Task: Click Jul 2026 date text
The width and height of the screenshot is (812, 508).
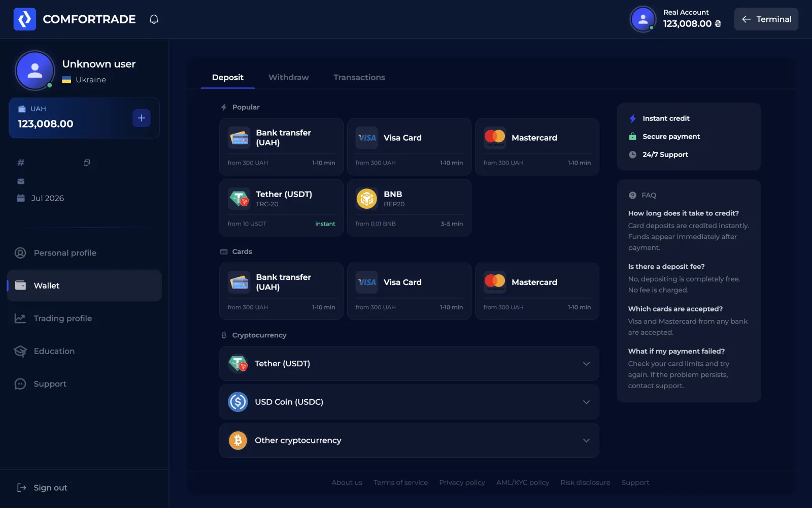Action: coord(48,198)
